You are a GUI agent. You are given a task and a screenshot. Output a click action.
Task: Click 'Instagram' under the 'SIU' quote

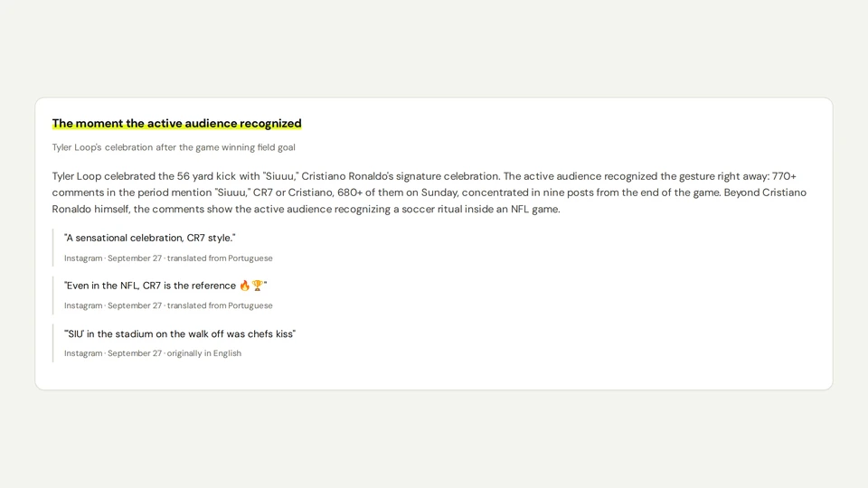tap(83, 353)
